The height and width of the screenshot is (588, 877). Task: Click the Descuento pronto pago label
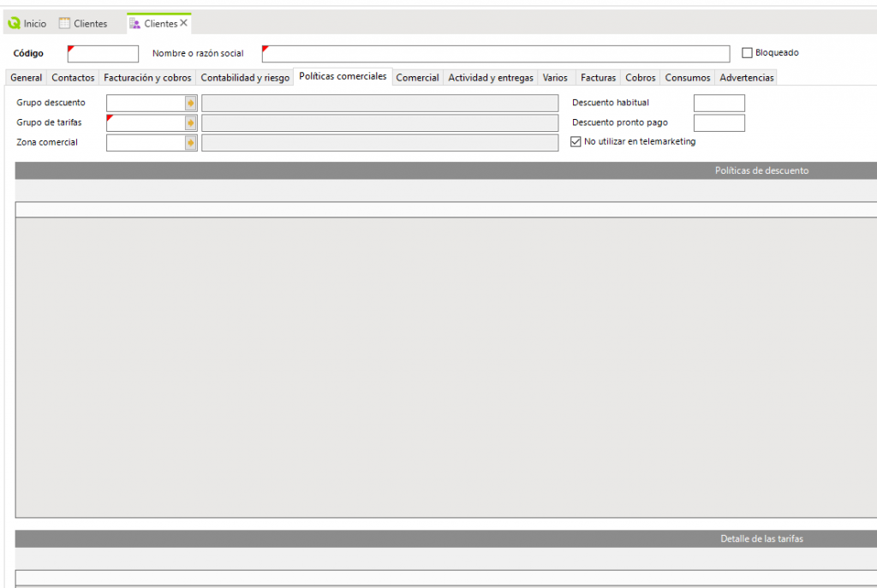click(620, 122)
